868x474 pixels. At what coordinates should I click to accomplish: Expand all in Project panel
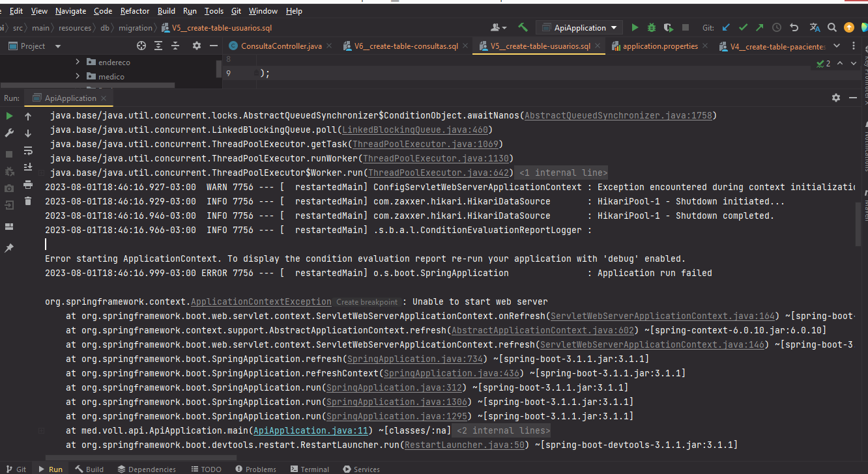[x=158, y=46]
